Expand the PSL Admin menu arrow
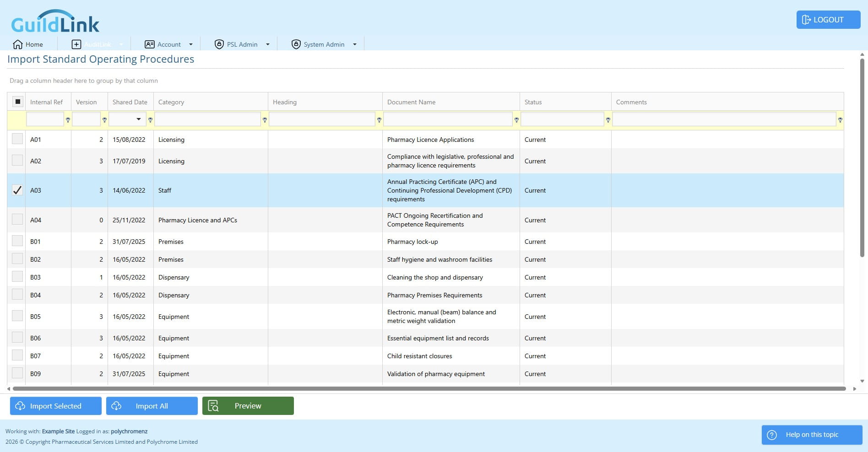 [x=268, y=44]
